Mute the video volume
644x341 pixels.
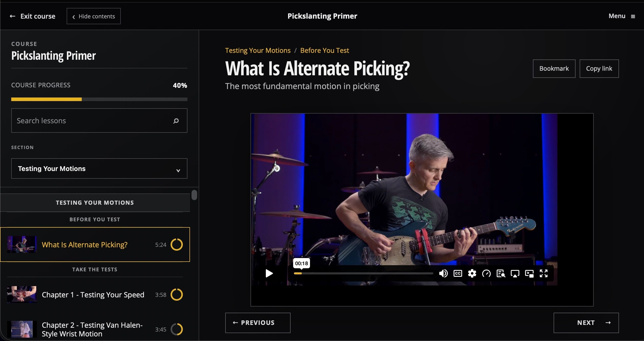pos(443,273)
